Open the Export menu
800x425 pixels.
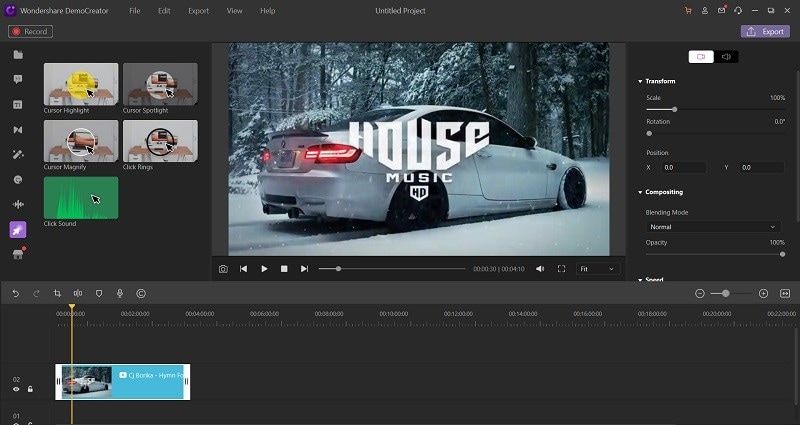tap(198, 11)
